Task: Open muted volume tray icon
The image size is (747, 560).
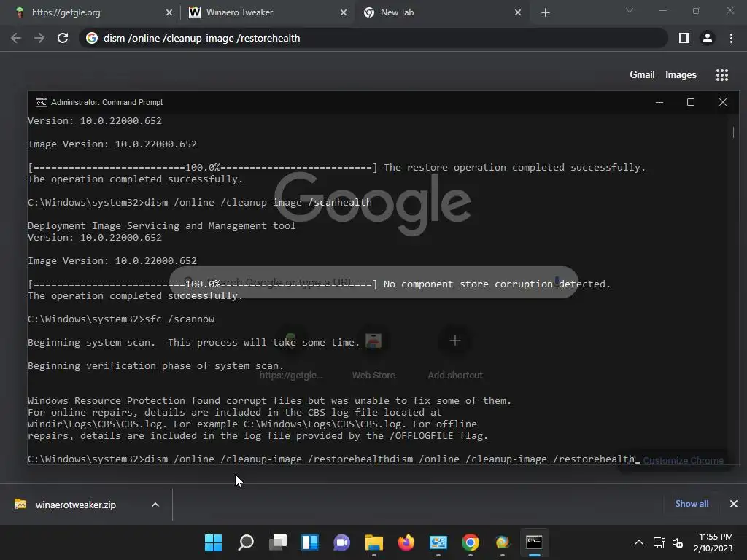Action: point(678,542)
